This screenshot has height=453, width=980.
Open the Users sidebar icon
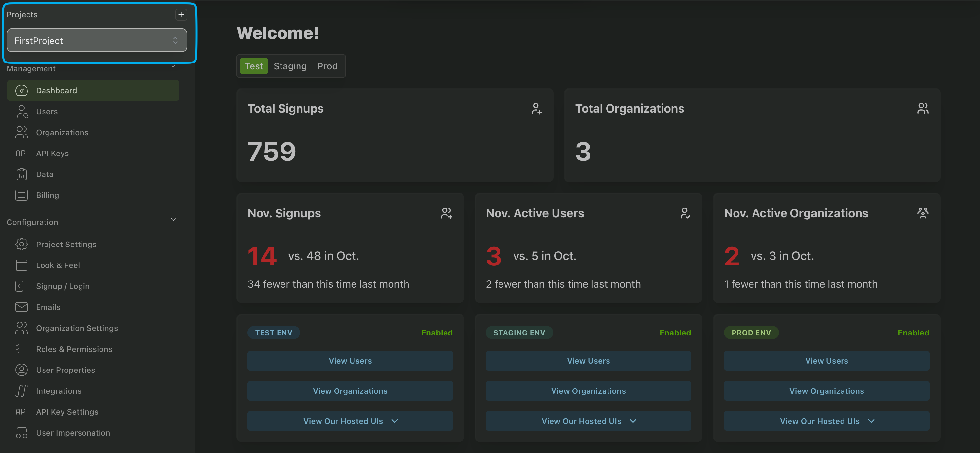pyautogui.click(x=22, y=111)
